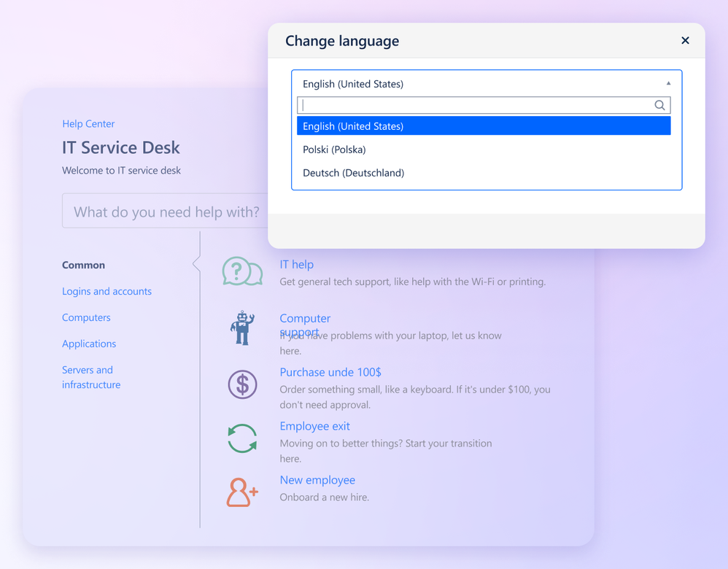Viewport: 728px width, 569px height.
Task: Click the IT help speech bubbles icon
Action: [242, 271]
